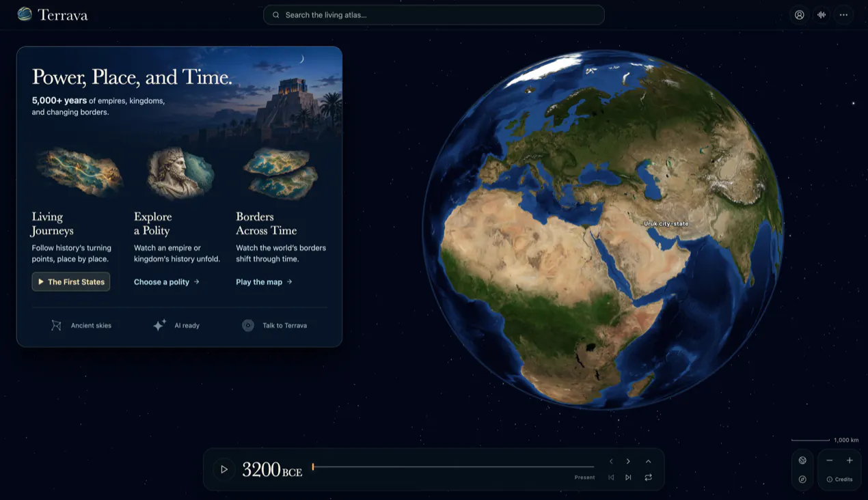Skip to timeline end icon
Screen dimensions: 868x500
click(628, 477)
